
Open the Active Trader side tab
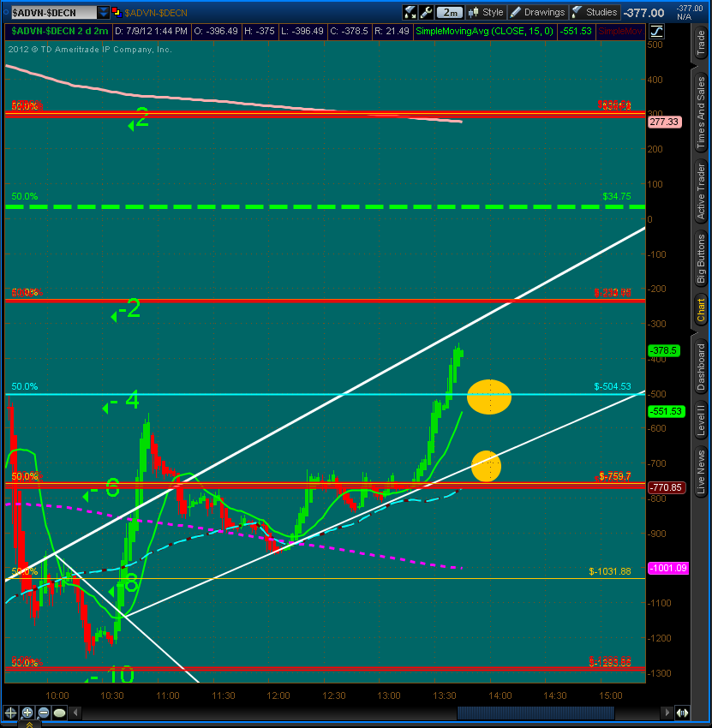pos(700,192)
